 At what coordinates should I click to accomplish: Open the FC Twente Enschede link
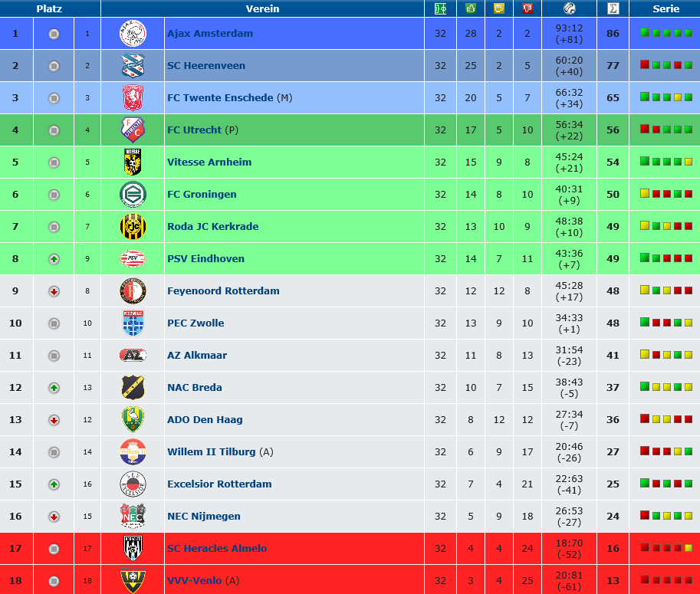pos(220,98)
